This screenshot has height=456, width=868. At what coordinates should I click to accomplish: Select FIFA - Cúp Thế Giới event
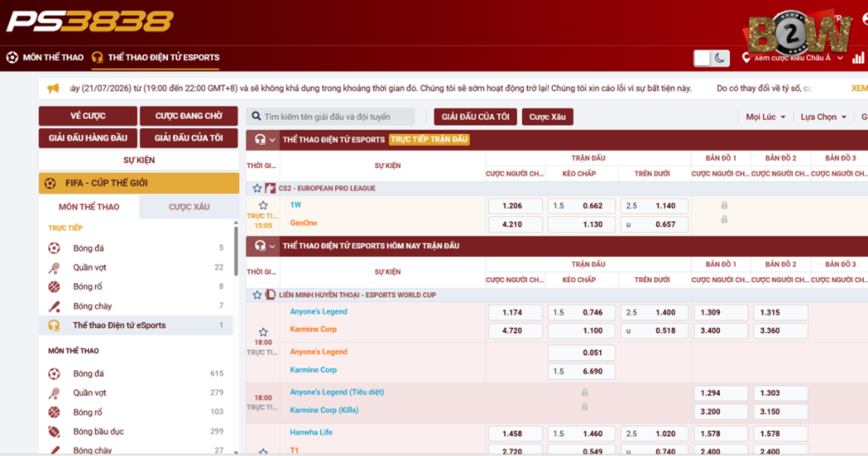[138, 183]
